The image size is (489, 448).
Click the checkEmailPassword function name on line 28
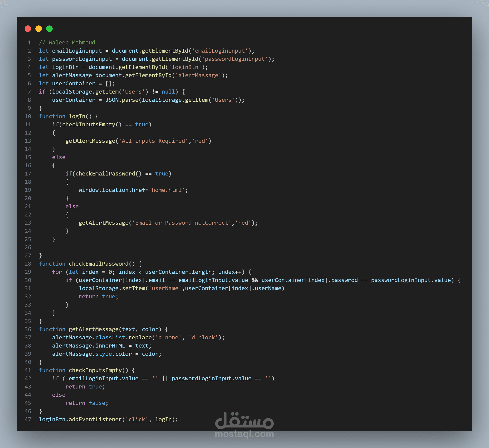pyautogui.click(x=99, y=264)
